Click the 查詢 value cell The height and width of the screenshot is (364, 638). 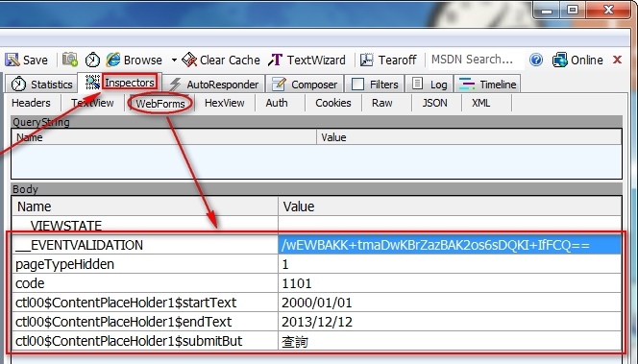point(450,341)
